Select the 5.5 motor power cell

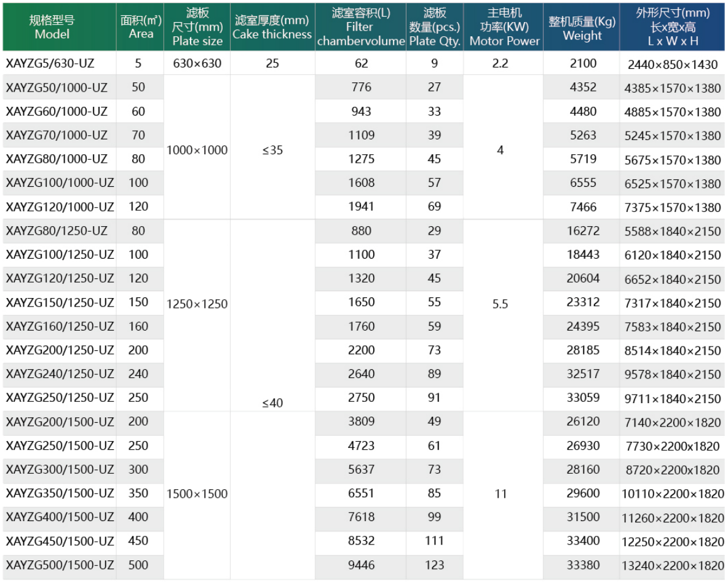pyautogui.click(x=501, y=304)
